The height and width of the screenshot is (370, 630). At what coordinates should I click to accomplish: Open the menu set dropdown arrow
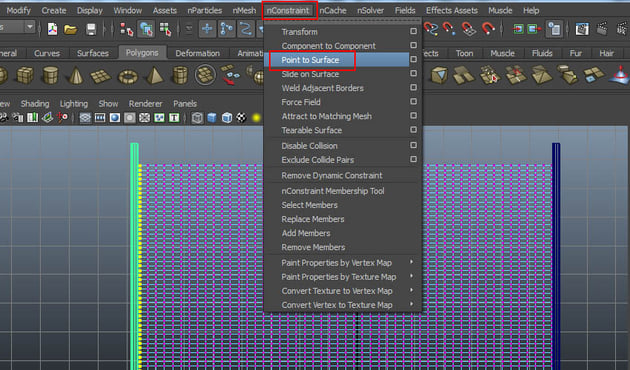(30, 27)
